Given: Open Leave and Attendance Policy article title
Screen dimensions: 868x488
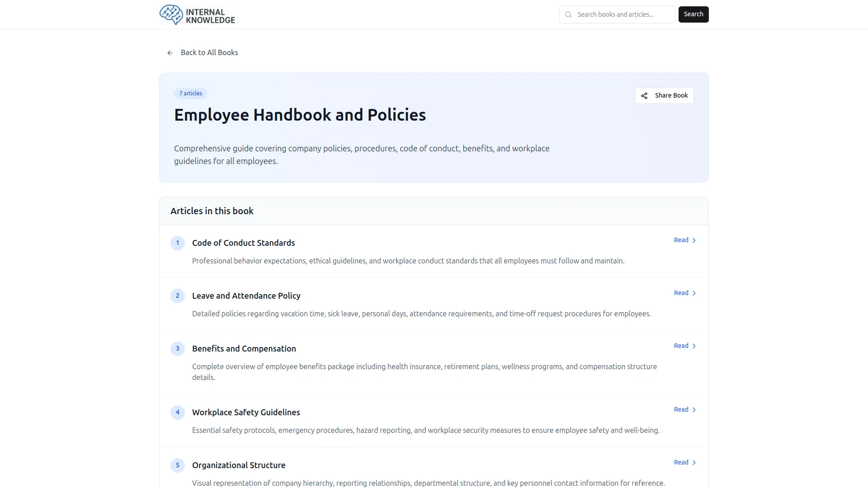Looking at the screenshot, I should 246,296.
